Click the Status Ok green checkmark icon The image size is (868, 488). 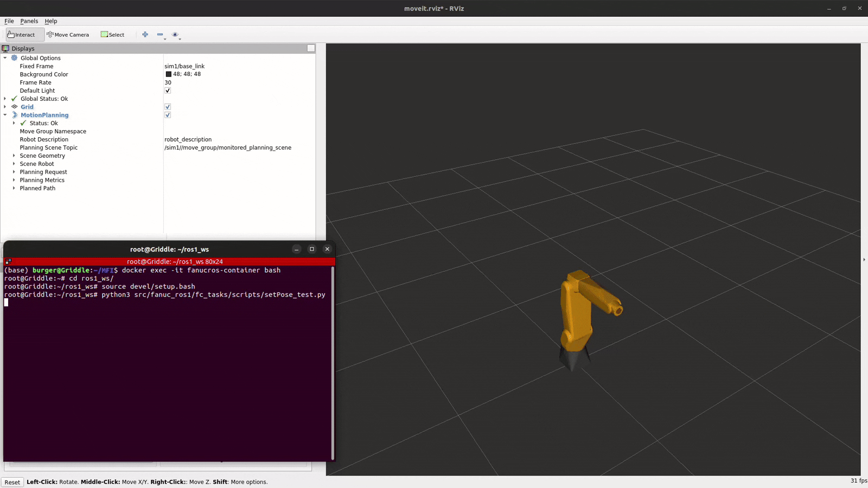(23, 123)
